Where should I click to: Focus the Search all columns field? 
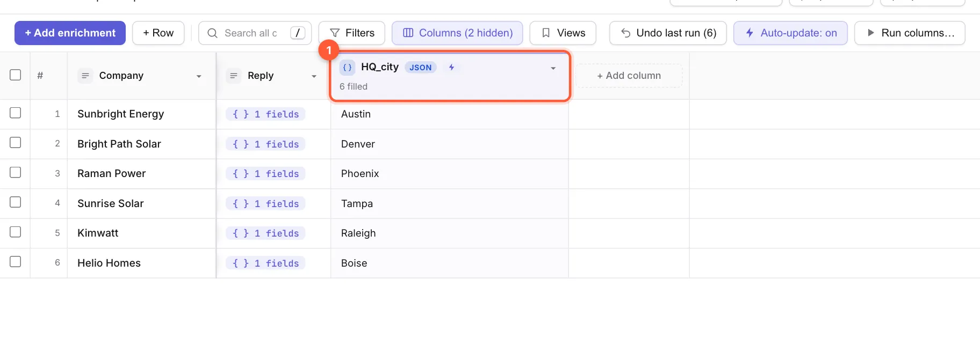[255, 33]
